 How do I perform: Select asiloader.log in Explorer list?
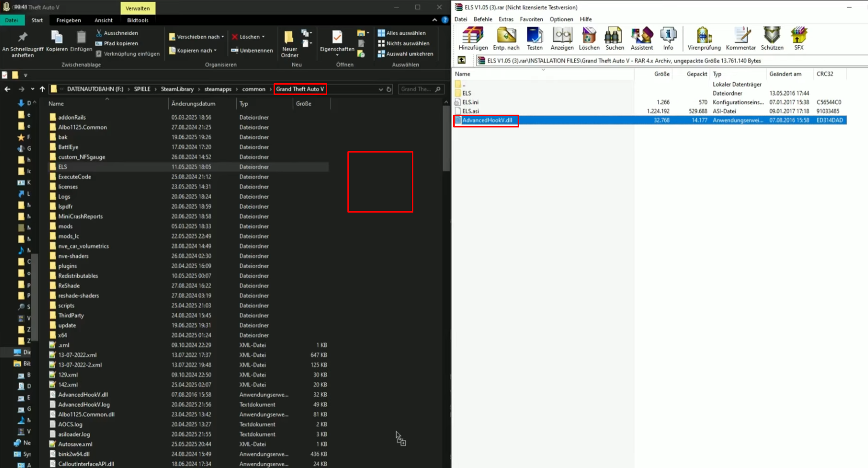pos(188,434)
